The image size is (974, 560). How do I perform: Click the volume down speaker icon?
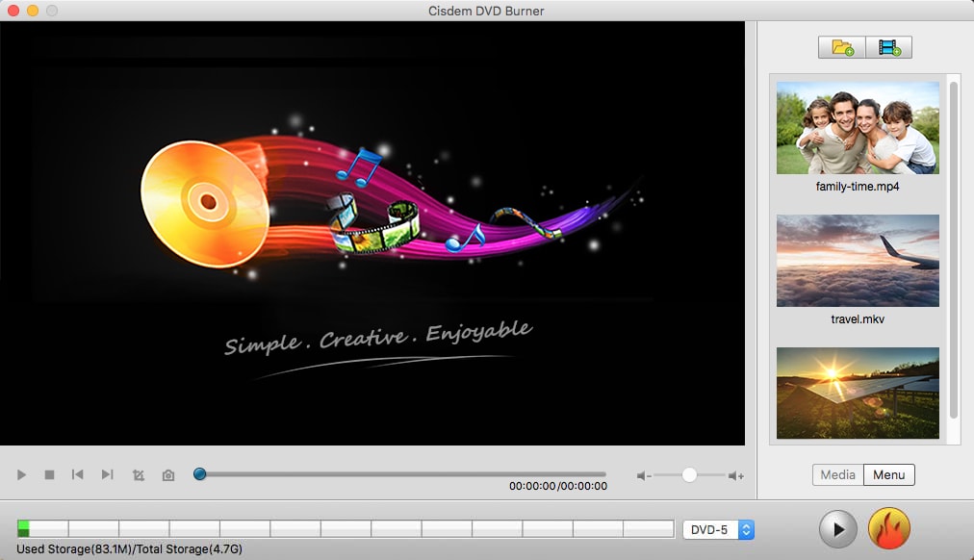[644, 476]
